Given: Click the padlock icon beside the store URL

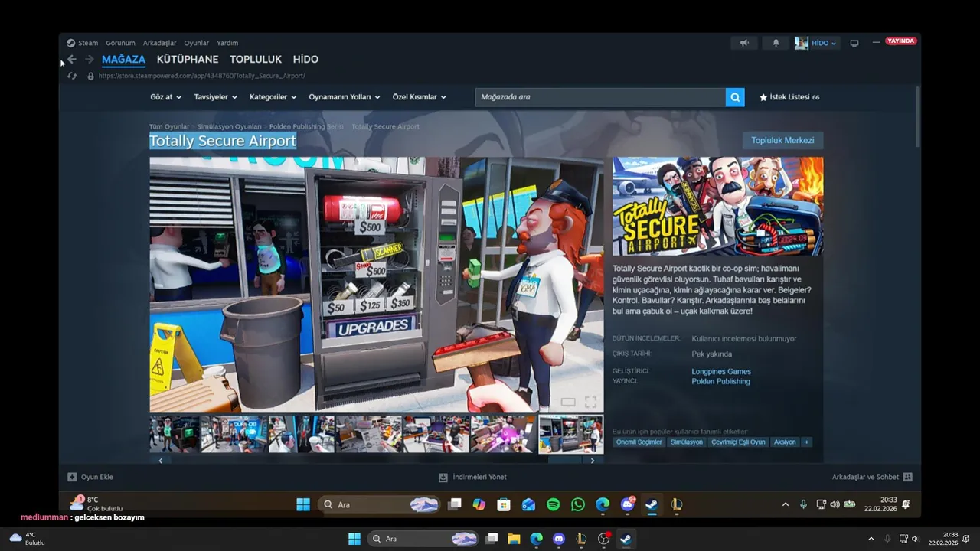Looking at the screenshot, I should pos(90,76).
